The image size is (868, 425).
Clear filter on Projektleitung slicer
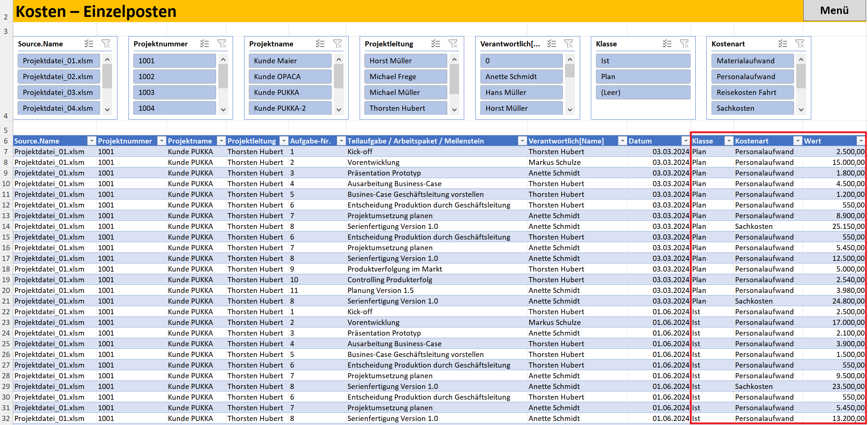coord(453,44)
